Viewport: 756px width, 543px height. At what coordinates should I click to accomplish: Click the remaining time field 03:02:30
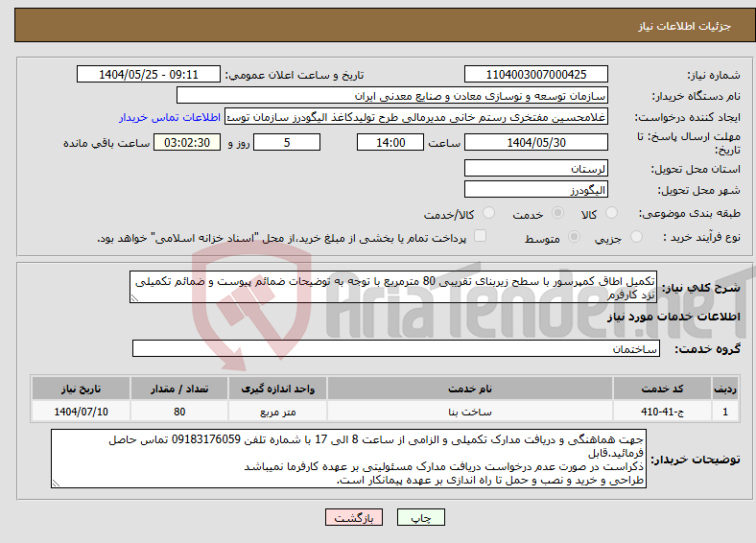(187, 142)
